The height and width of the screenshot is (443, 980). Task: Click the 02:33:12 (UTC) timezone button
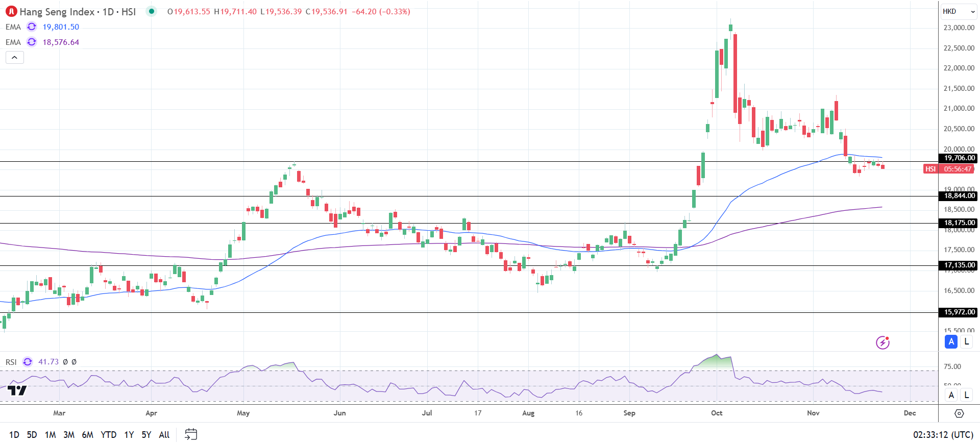(x=943, y=435)
